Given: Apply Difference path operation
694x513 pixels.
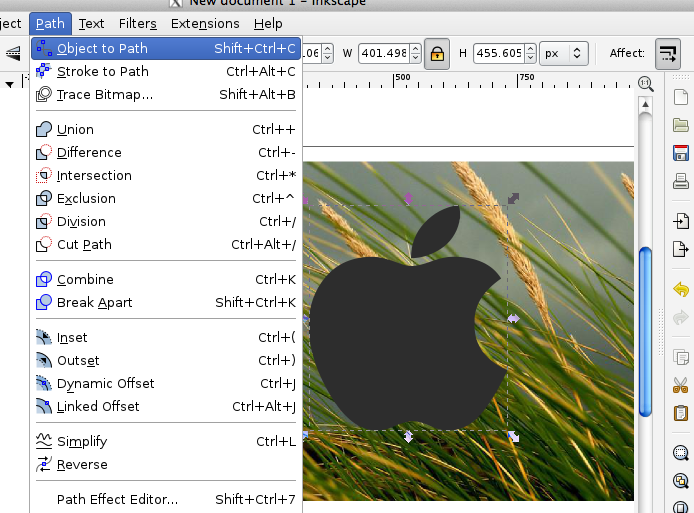Looking at the screenshot, I should click(x=166, y=152).
